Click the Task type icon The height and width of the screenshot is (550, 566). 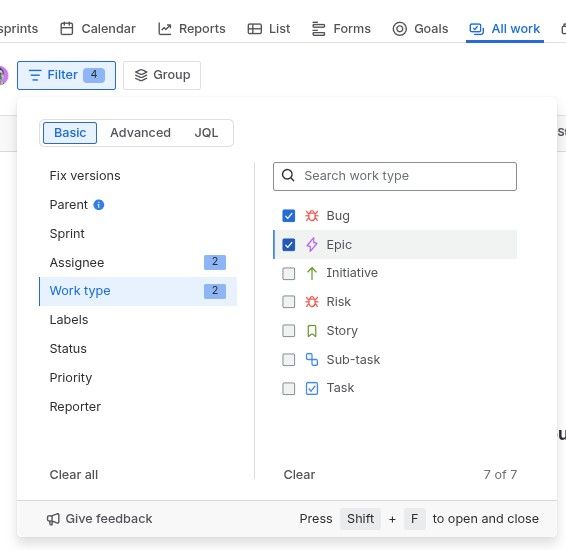312,388
